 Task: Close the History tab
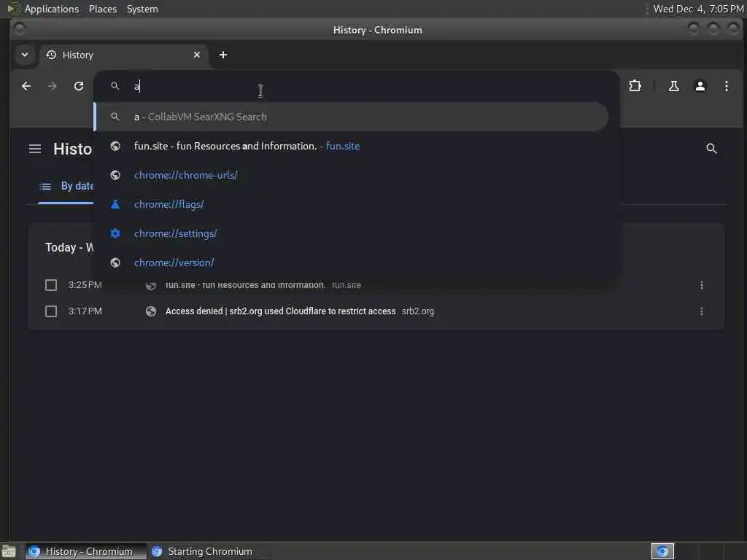(197, 55)
